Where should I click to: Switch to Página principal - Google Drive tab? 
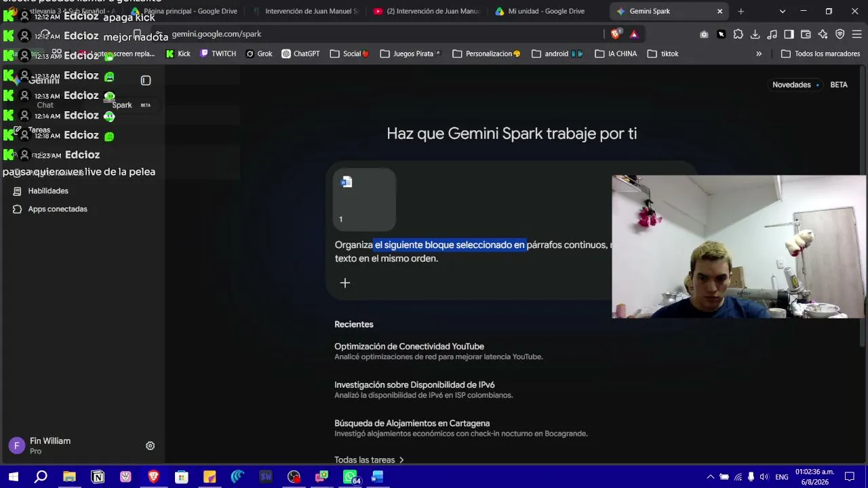pyautogui.click(x=183, y=12)
